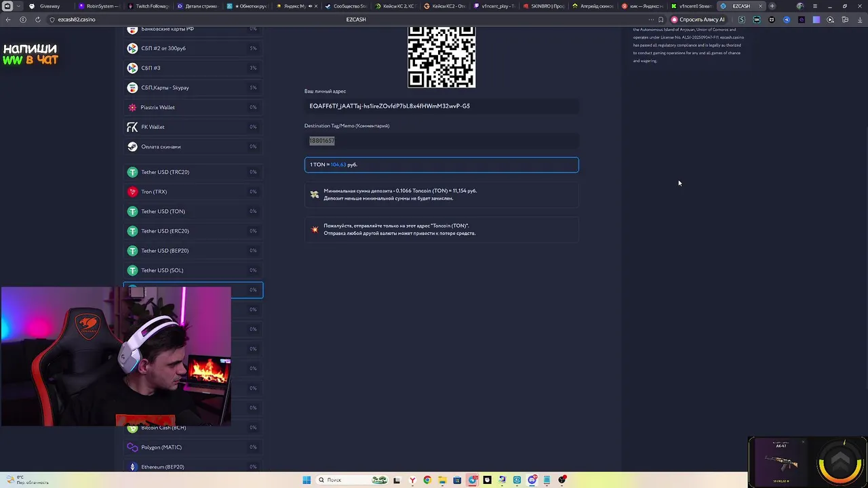Viewport: 868px width, 488px height.
Task: Select Tether USD (ERC20) deposit
Action: tap(193, 231)
